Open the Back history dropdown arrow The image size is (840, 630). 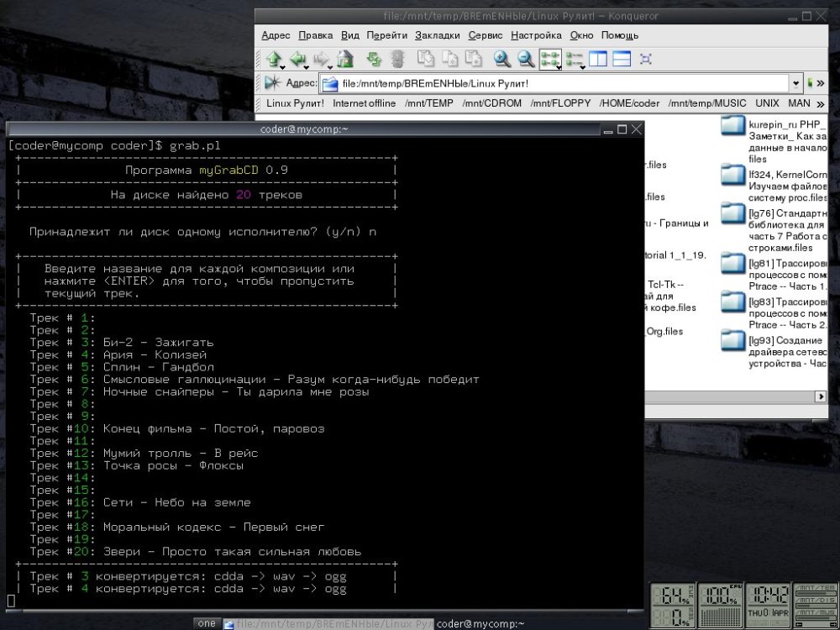306,67
